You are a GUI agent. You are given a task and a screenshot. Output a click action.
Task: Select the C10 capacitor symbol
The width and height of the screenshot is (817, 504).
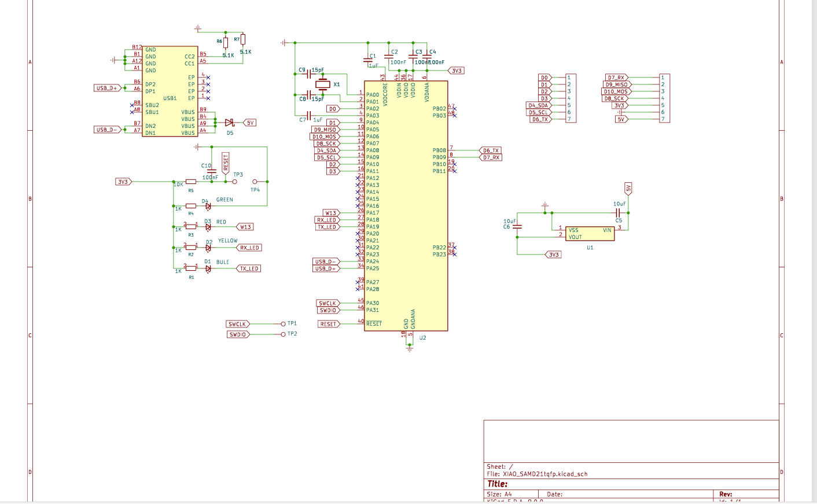212,171
